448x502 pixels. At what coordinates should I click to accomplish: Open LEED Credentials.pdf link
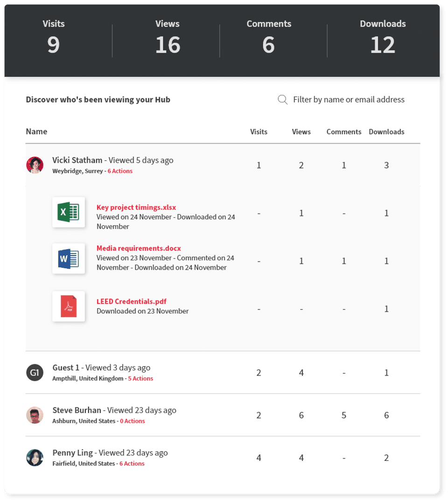coord(132,301)
